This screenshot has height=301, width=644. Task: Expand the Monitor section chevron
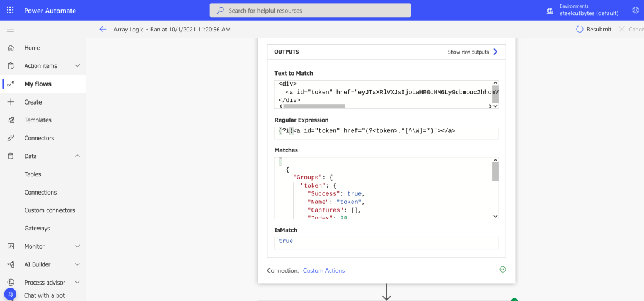click(x=77, y=246)
